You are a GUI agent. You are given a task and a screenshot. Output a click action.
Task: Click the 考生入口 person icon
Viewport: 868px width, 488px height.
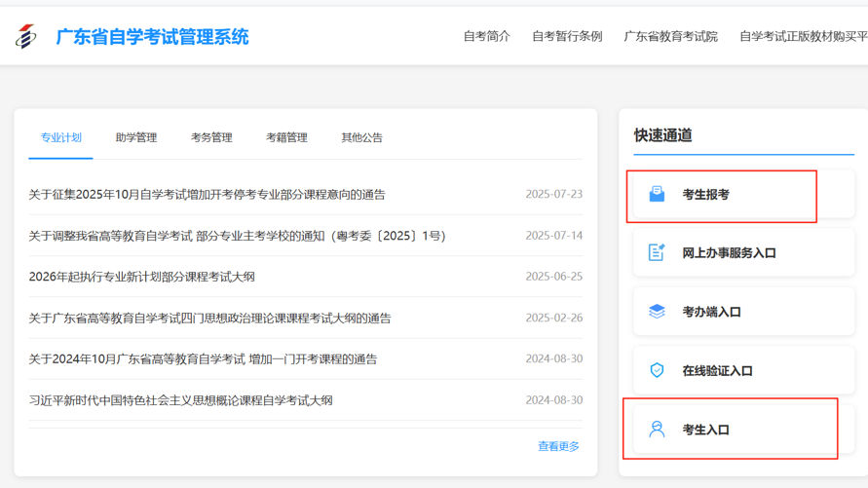coord(657,430)
